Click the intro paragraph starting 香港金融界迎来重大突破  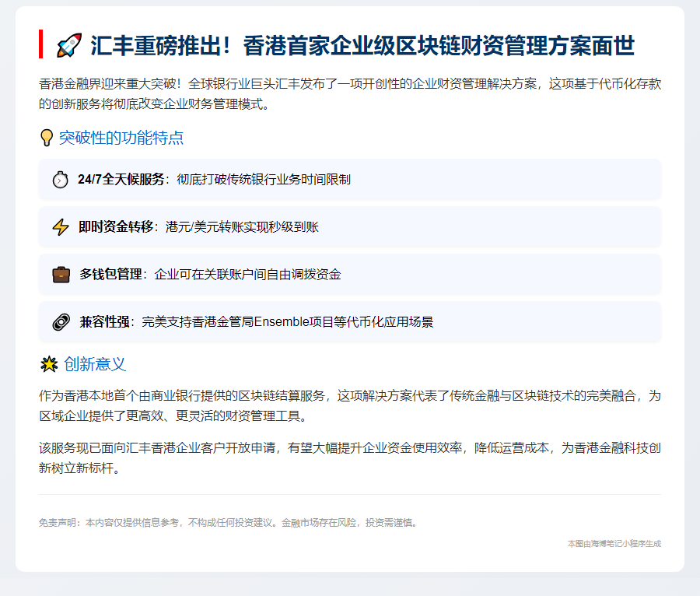pos(349,93)
